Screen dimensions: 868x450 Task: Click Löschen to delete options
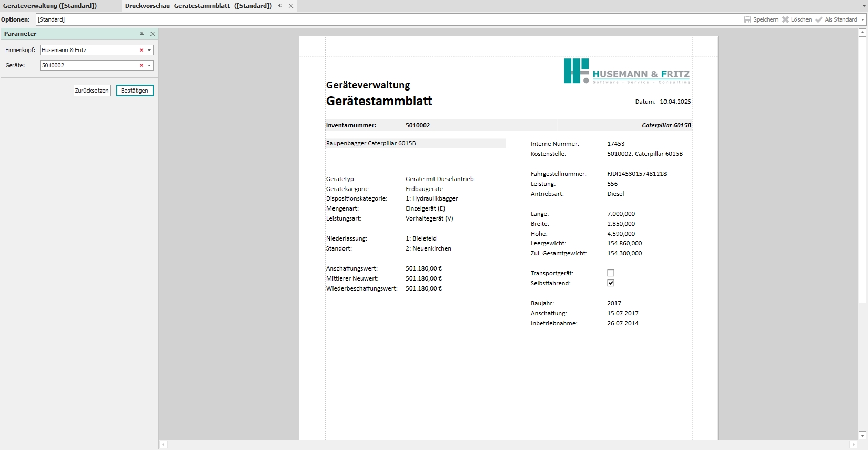[x=797, y=19]
